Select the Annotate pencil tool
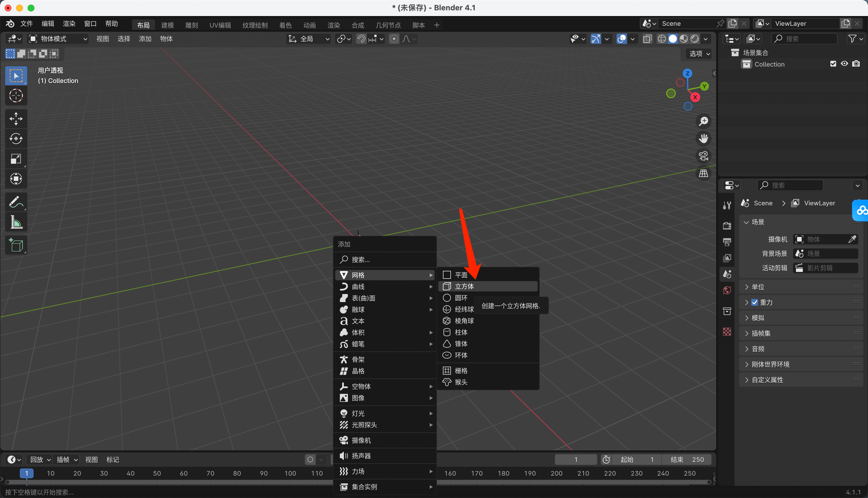The width and height of the screenshot is (868, 498). [16, 202]
